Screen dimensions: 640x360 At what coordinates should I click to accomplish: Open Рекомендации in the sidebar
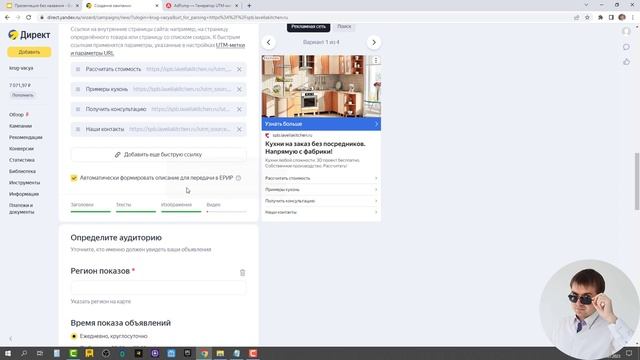point(26,138)
